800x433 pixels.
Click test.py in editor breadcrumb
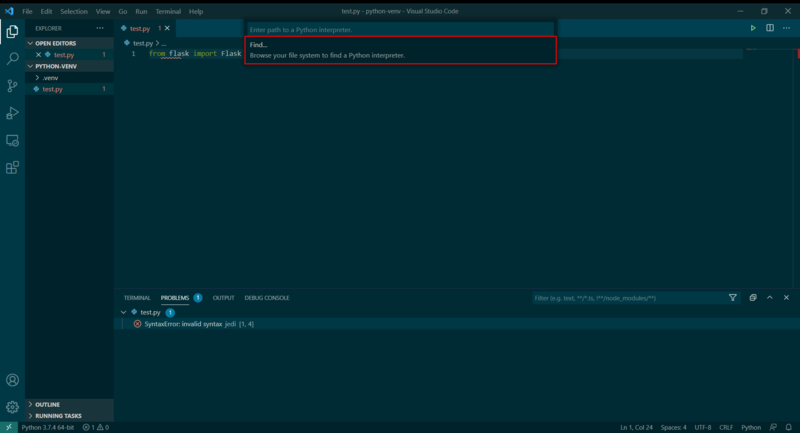(143, 43)
